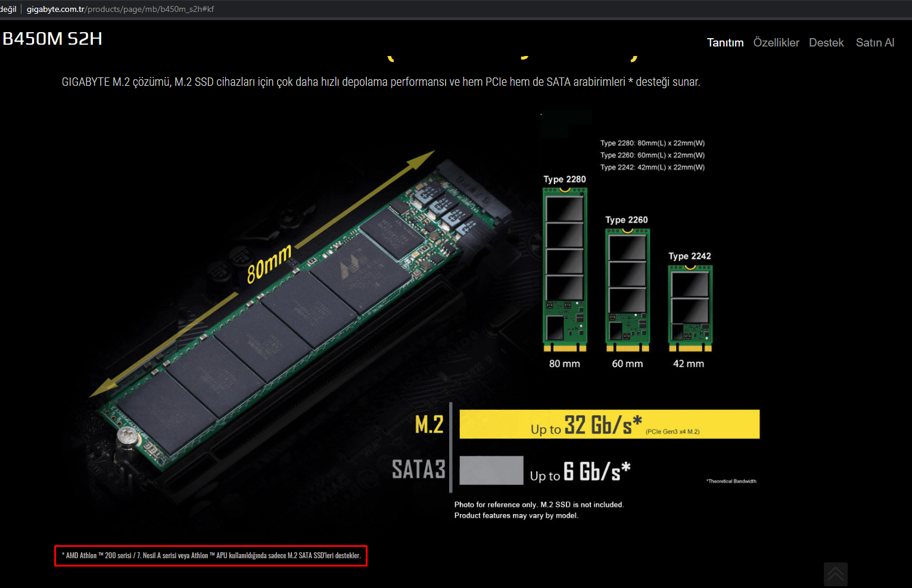The height and width of the screenshot is (588, 912).
Task: Click the 'Up to 6 Gb/s*' text
Action: click(580, 472)
